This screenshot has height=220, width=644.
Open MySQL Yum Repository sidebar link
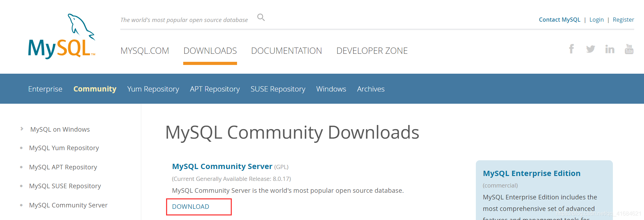click(x=64, y=148)
